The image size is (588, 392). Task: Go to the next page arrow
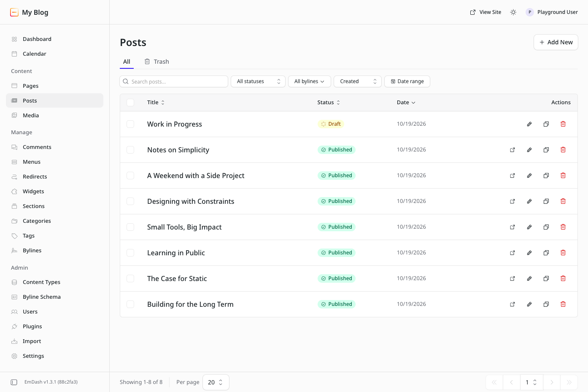(x=552, y=382)
